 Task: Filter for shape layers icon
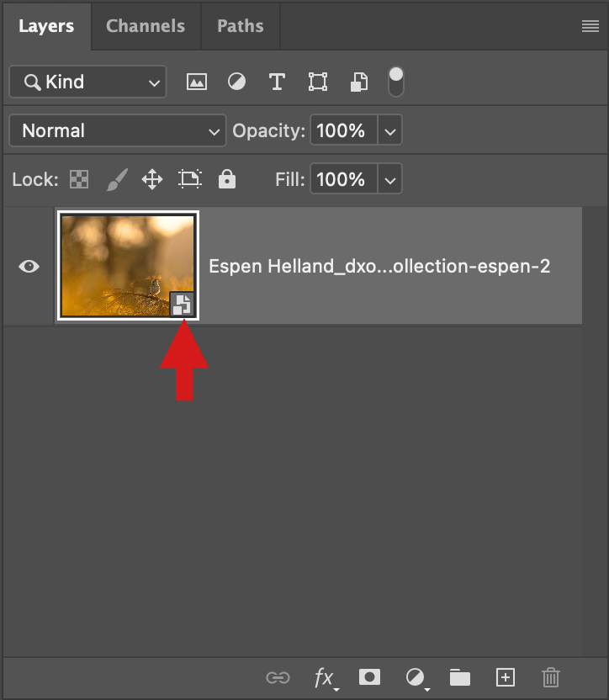pyautogui.click(x=318, y=82)
